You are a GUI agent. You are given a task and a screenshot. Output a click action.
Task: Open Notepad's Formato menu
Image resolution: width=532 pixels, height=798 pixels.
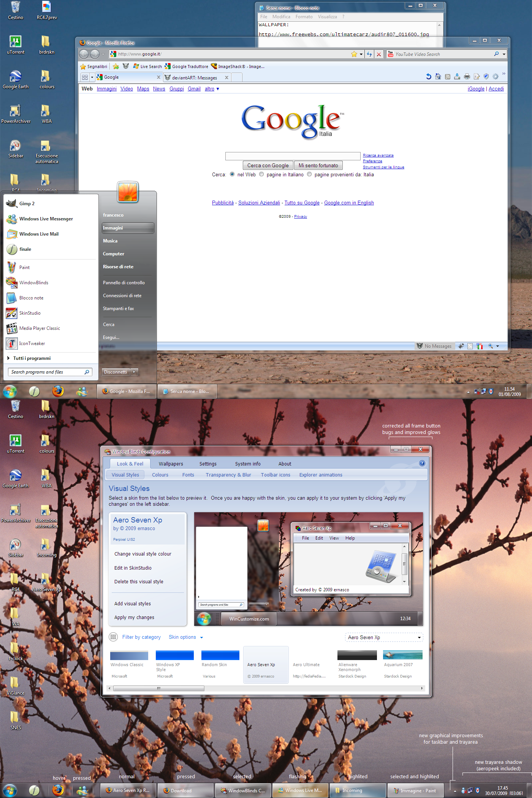(x=304, y=17)
